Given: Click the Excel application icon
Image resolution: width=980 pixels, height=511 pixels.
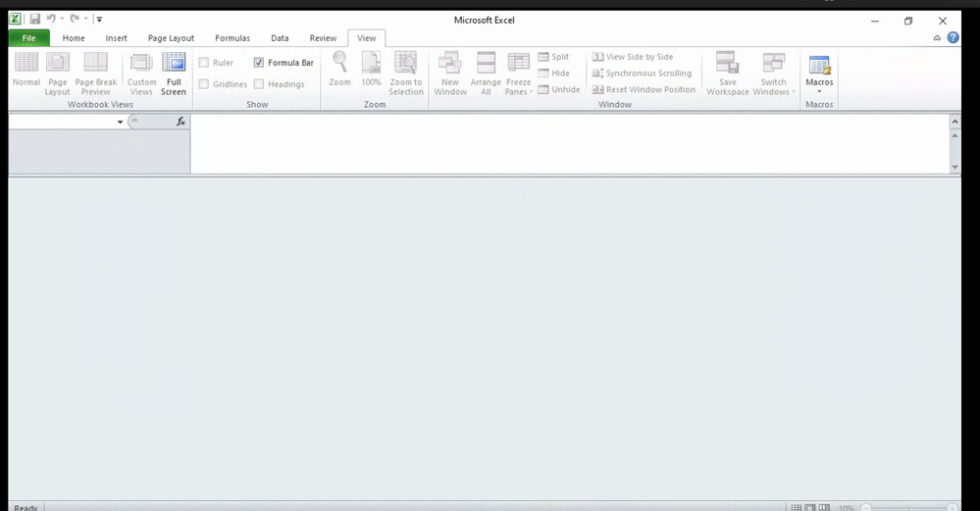Looking at the screenshot, I should coord(15,19).
